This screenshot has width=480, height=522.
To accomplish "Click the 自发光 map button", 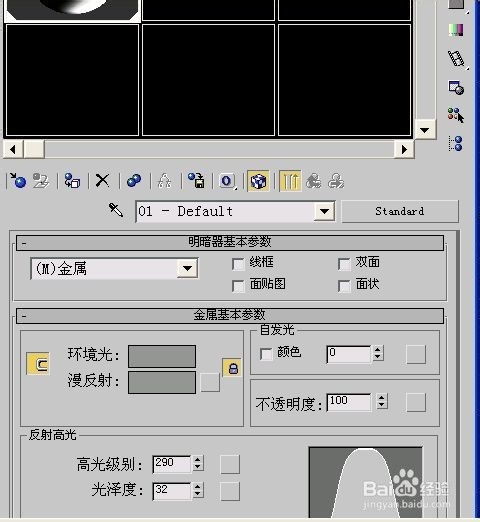I will pos(416,354).
